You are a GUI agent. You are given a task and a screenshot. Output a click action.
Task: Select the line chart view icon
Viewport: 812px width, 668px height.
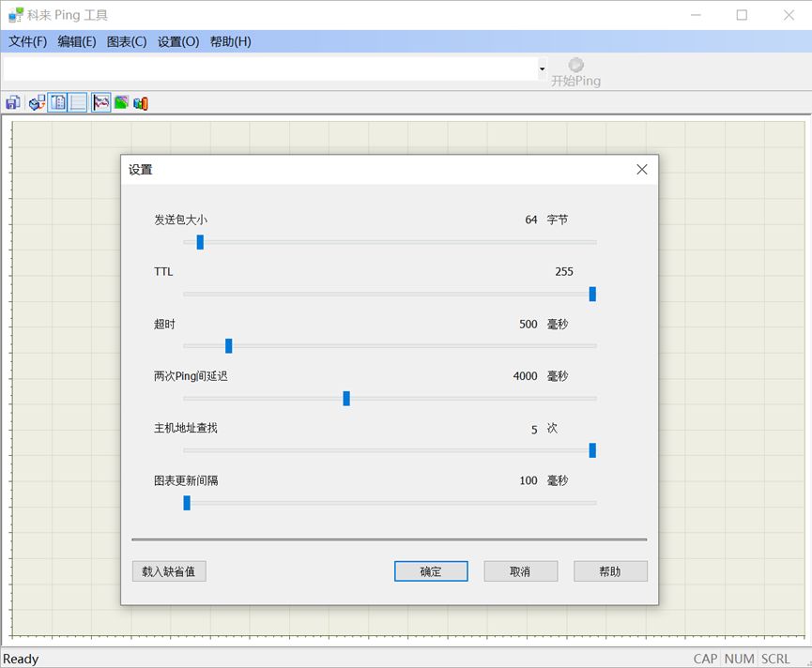tap(101, 103)
